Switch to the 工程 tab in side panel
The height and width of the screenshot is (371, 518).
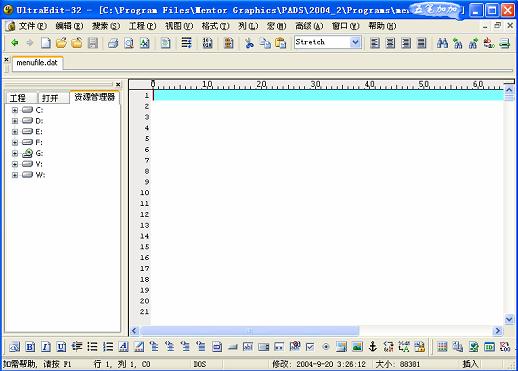[x=18, y=98]
